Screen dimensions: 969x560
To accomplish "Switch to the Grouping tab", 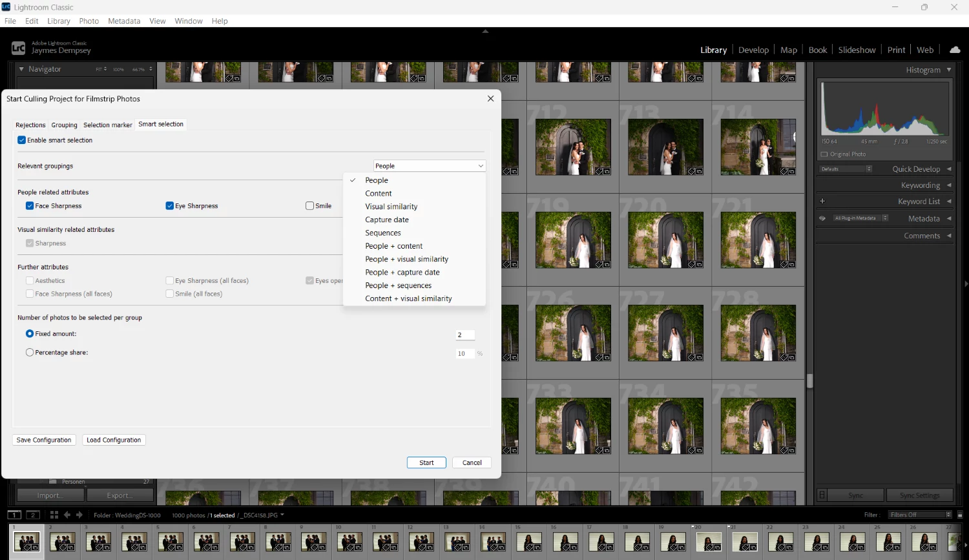I will 64,125.
